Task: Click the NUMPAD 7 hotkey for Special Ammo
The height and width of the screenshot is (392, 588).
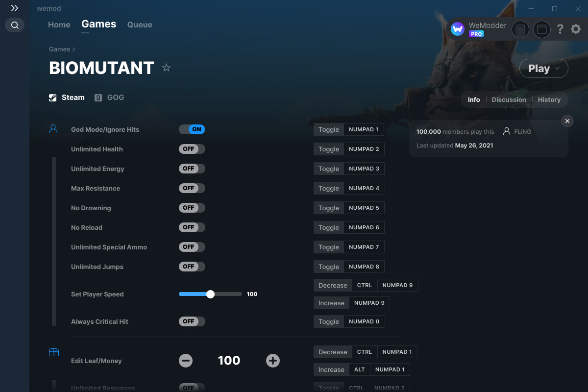Action: (364, 247)
